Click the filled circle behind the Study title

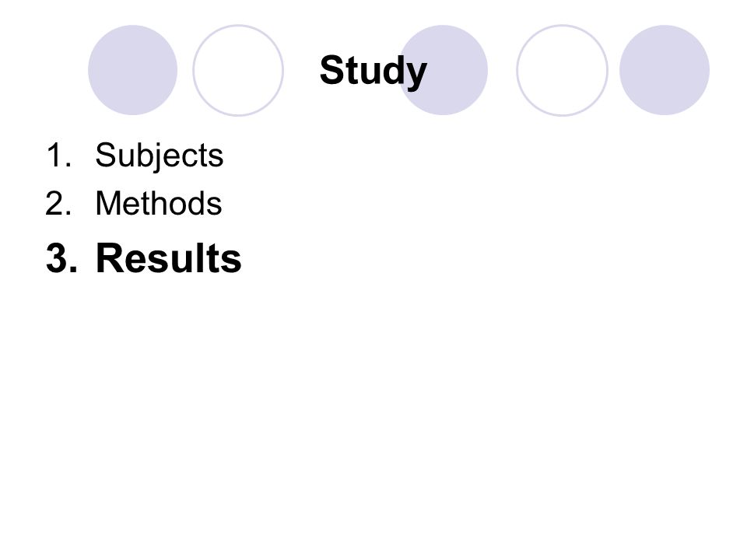[443, 70]
